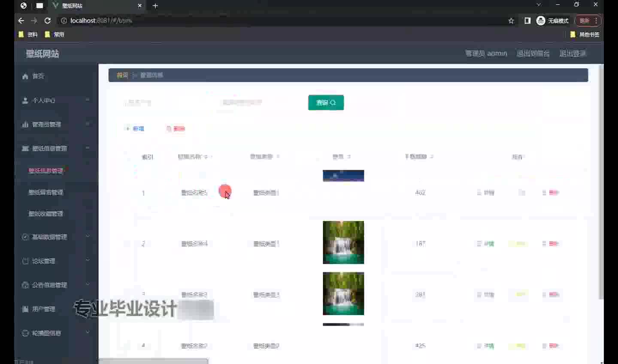
Task: Click the 轮播图信息 icon in sidebar
Action: point(25,333)
